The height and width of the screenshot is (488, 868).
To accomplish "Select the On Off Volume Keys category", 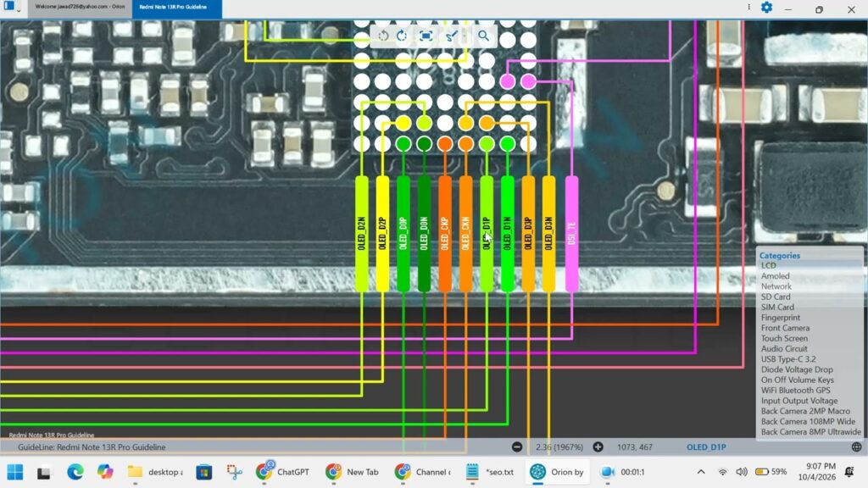I will tap(797, 380).
